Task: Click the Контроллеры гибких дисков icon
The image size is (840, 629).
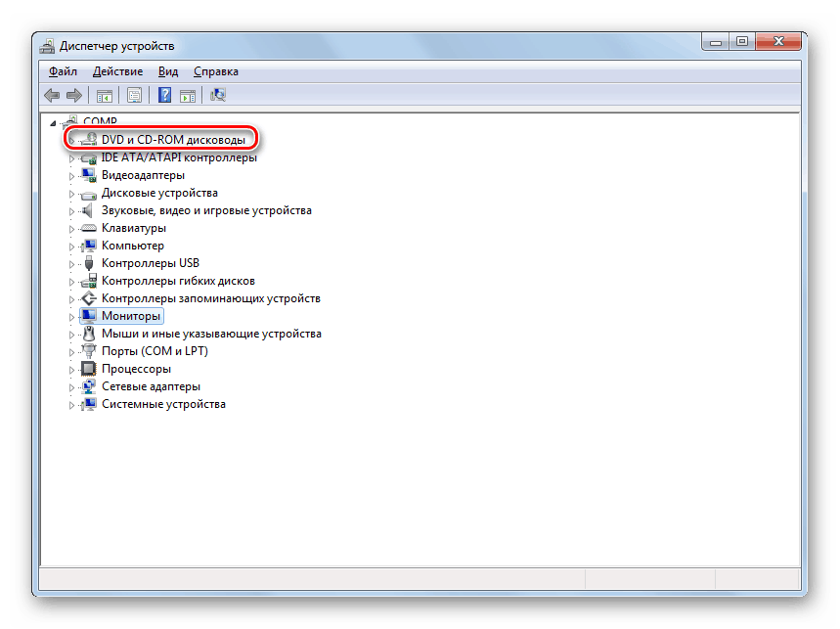Action: pos(88,281)
